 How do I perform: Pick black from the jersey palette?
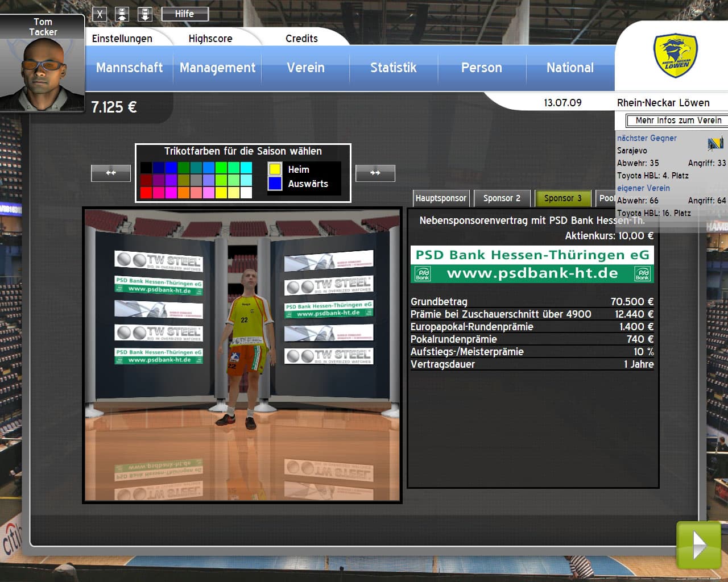(146, 168)
